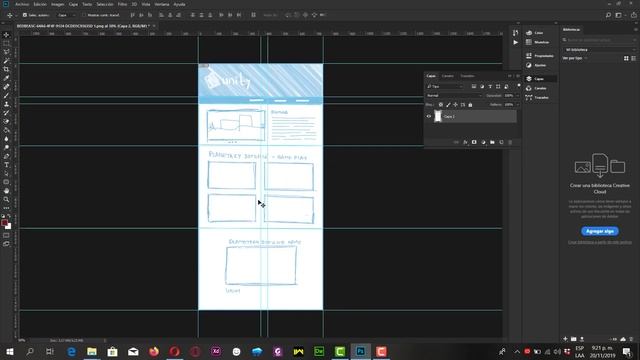The image size is (640, 360).
Task: Select the Rectangular Marquee tool
Action: click(x=6, y=44)
